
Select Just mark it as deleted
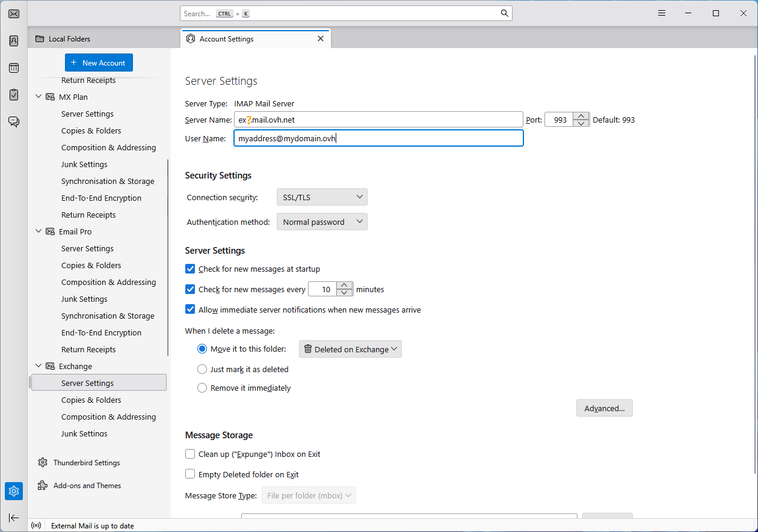point(202,369)
